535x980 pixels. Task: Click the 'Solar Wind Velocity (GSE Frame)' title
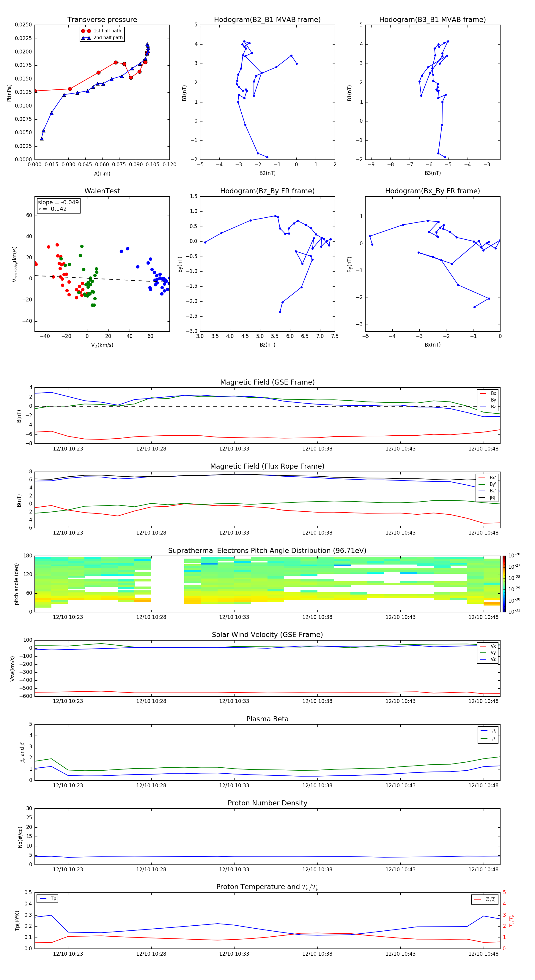267,635
